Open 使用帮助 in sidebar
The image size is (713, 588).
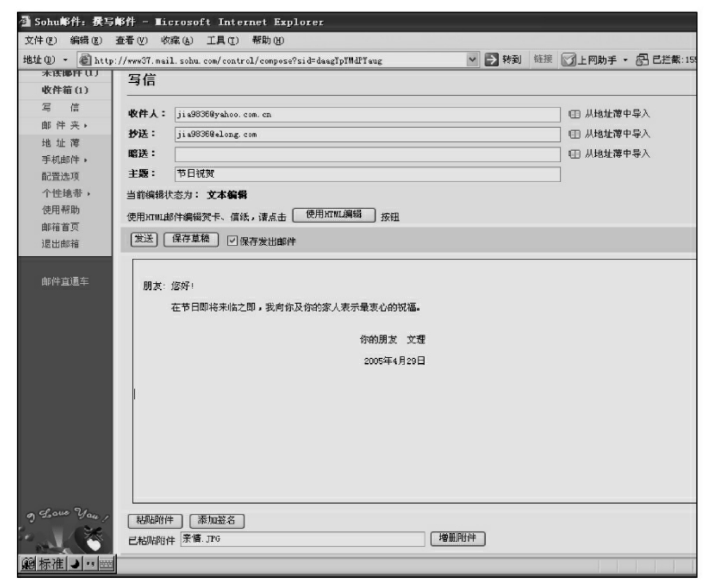tap(60, 210)
